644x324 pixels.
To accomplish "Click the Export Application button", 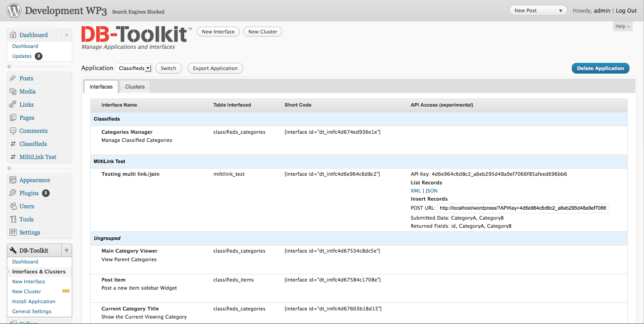I will pyautogui.click(x=215, y=68).
